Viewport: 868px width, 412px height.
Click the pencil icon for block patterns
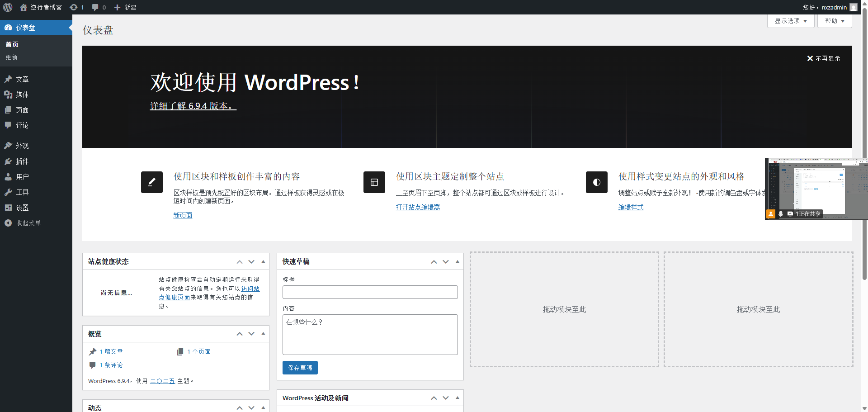(152, 182)
